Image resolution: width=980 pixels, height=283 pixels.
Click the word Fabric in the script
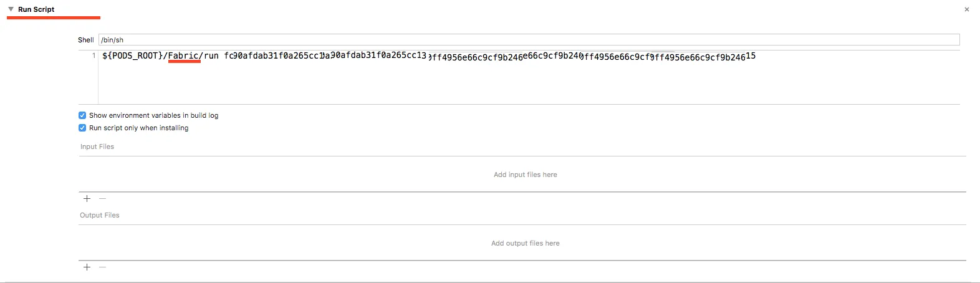click(183, 55)
